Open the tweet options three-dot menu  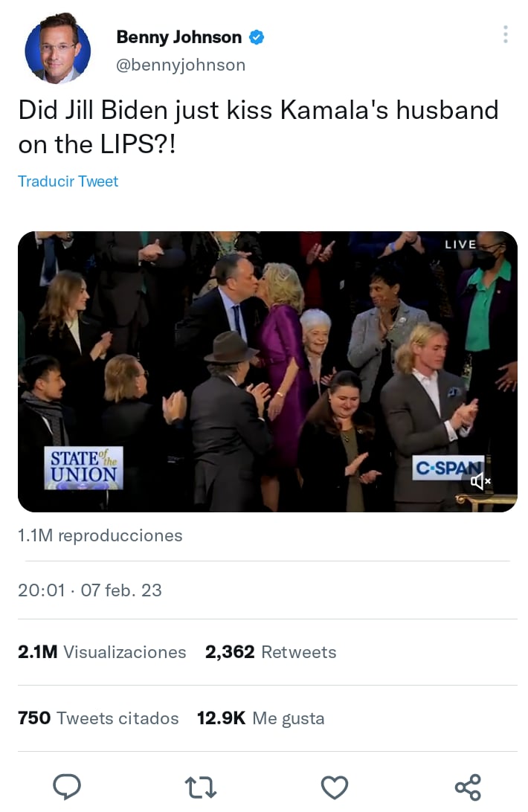pos(505,34)
